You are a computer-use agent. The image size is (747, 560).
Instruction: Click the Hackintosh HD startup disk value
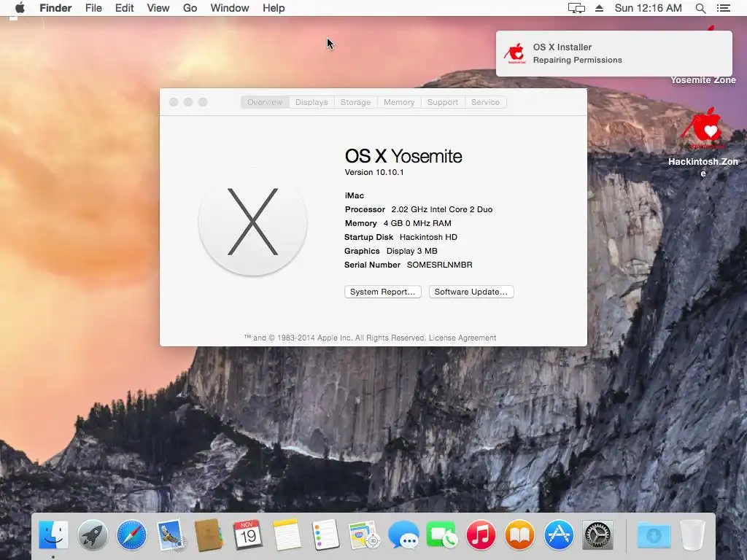point(428,237)
